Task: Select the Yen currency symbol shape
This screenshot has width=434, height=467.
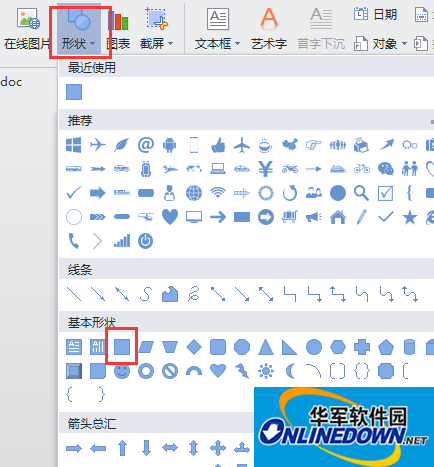Action: tap(266, 169)
